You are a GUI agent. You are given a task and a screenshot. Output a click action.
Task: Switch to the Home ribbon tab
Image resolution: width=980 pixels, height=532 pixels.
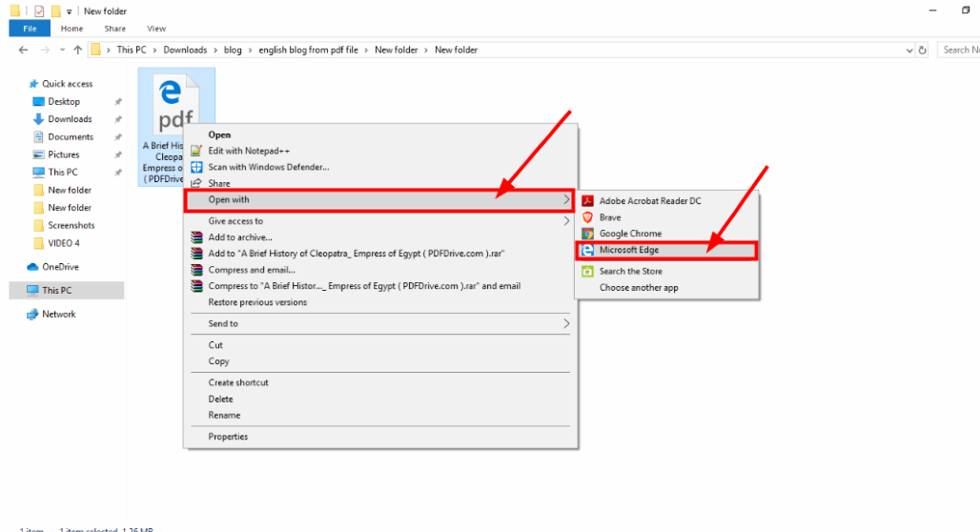pyautogui.click(x=71, y=29)
